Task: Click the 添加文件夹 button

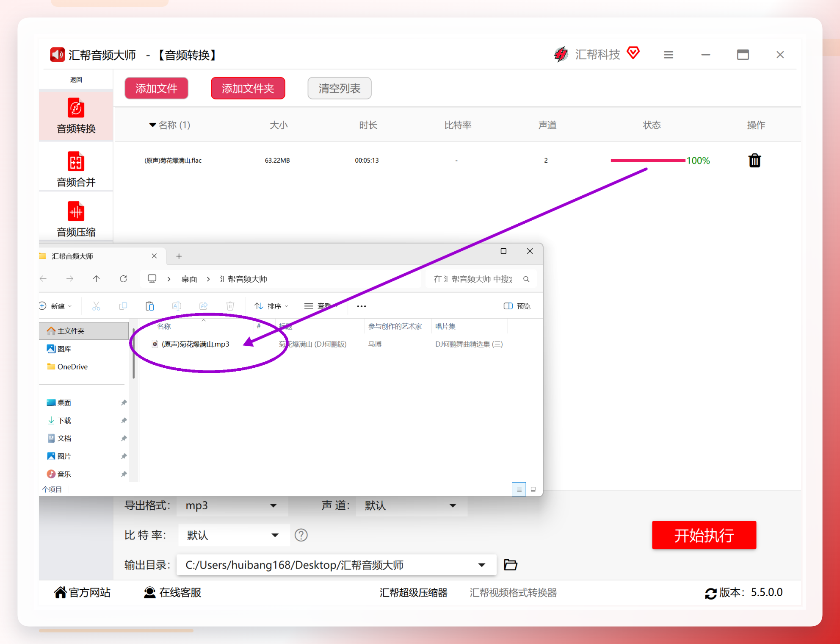Action: (248, 88)
